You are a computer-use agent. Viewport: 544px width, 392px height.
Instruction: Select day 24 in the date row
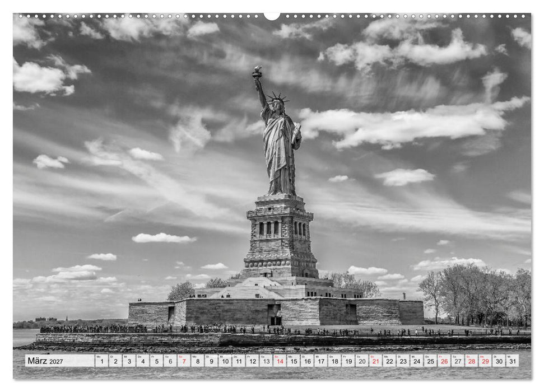[x=417, y=361]
